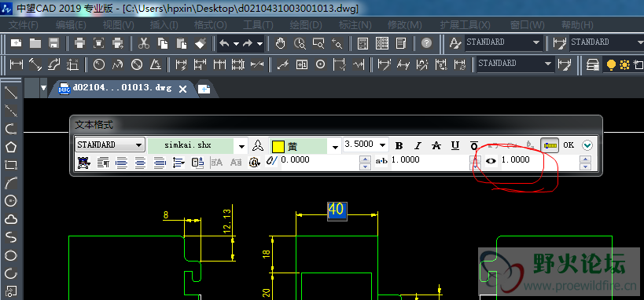Switch to the d02104...01013.dwg tab
644x300 pixels.
click(x=122, y=88)
